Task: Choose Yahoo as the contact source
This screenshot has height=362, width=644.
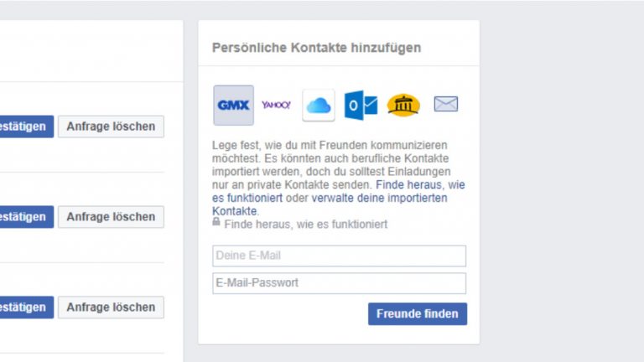Action: tap(276, 106)
